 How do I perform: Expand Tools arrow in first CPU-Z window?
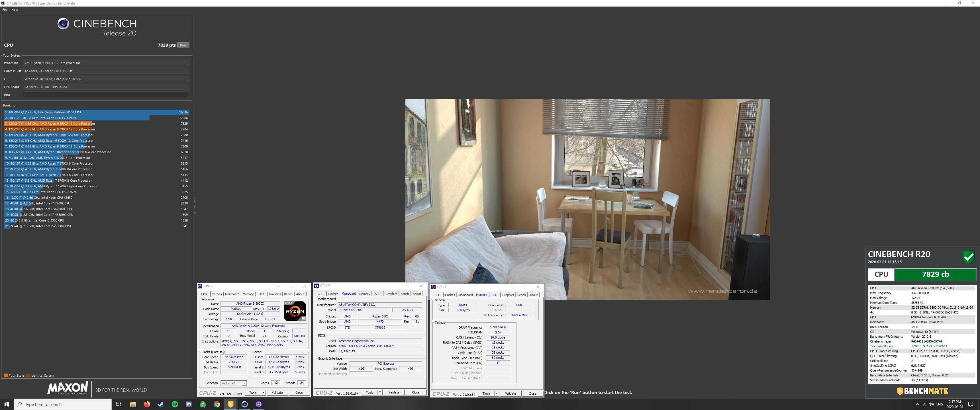click(263, 393)
